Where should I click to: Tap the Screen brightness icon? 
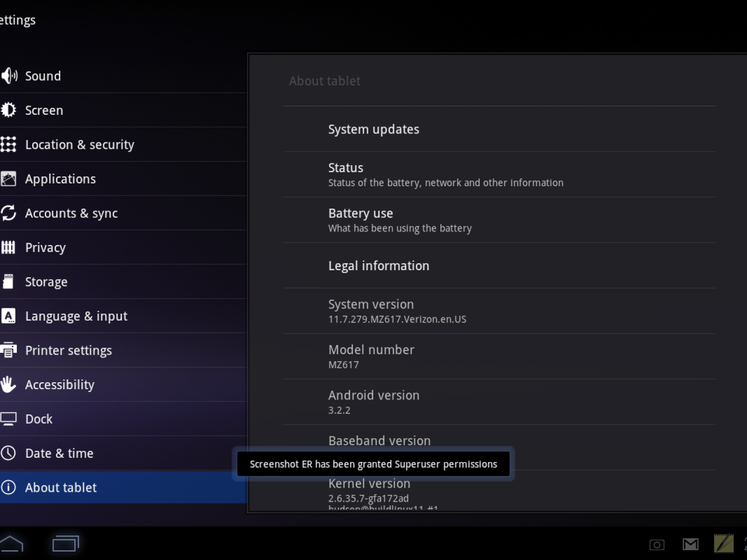click(8, 110)
